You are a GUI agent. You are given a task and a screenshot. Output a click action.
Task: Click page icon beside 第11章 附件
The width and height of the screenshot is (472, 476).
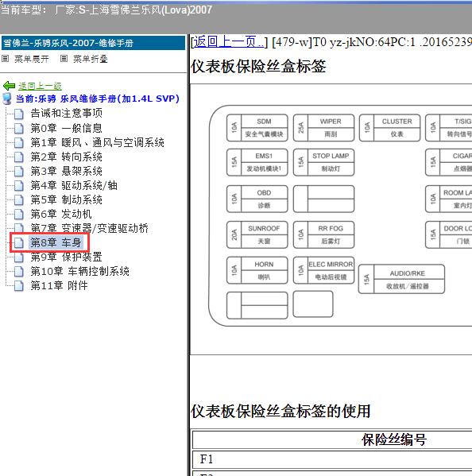pyautogui.click(x=19, y=285)
